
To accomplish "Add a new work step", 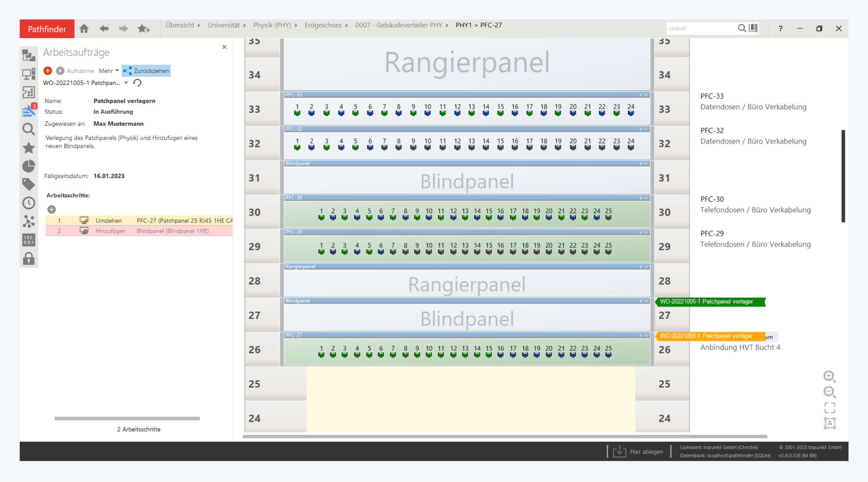I will 52,209.
